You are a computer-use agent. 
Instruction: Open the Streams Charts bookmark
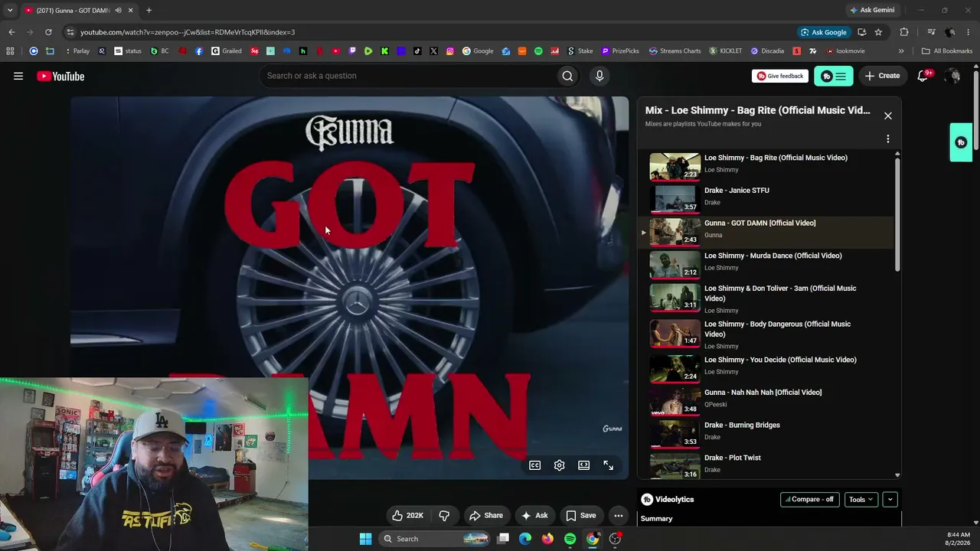pos(675,51)
